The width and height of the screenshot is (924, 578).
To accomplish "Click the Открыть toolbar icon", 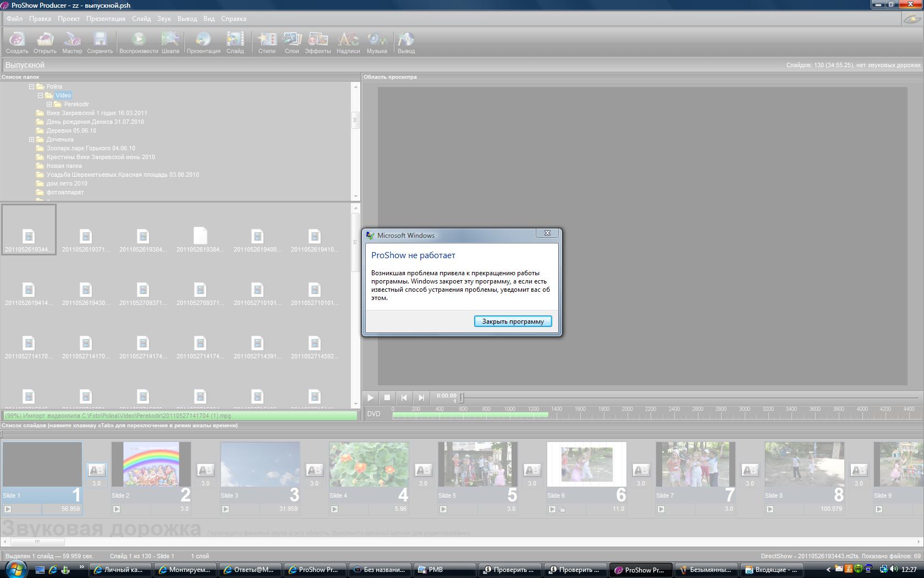I will (x=45, y=42).
